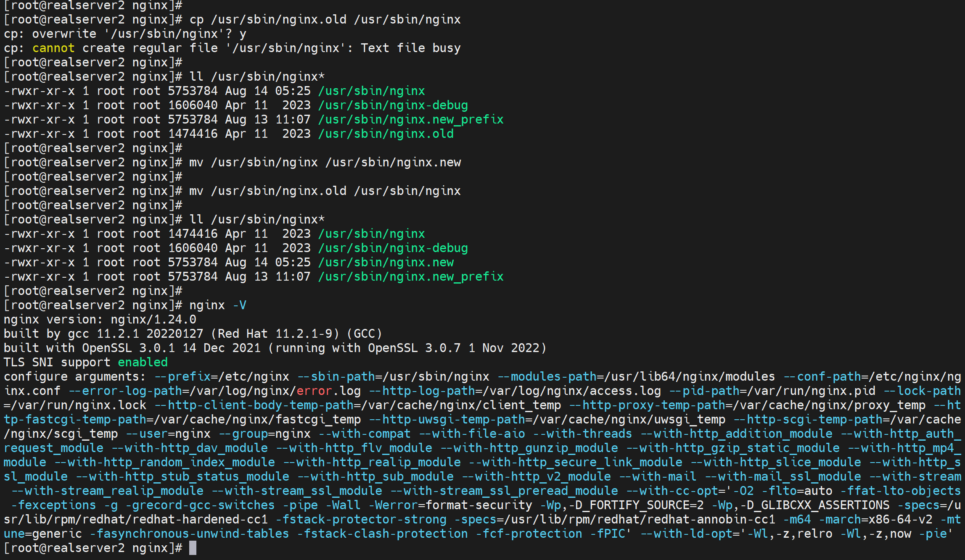
Task: Click the '--with-http_gunzip_module' option
Action: tap(529, 448)
